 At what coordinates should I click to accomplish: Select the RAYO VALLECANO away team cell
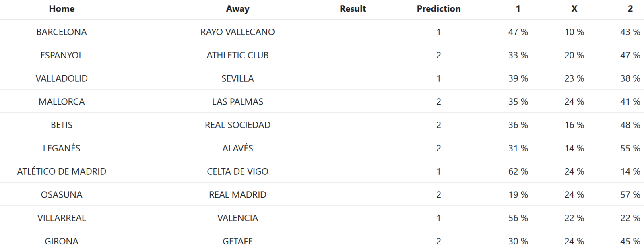tap(237, 32)
